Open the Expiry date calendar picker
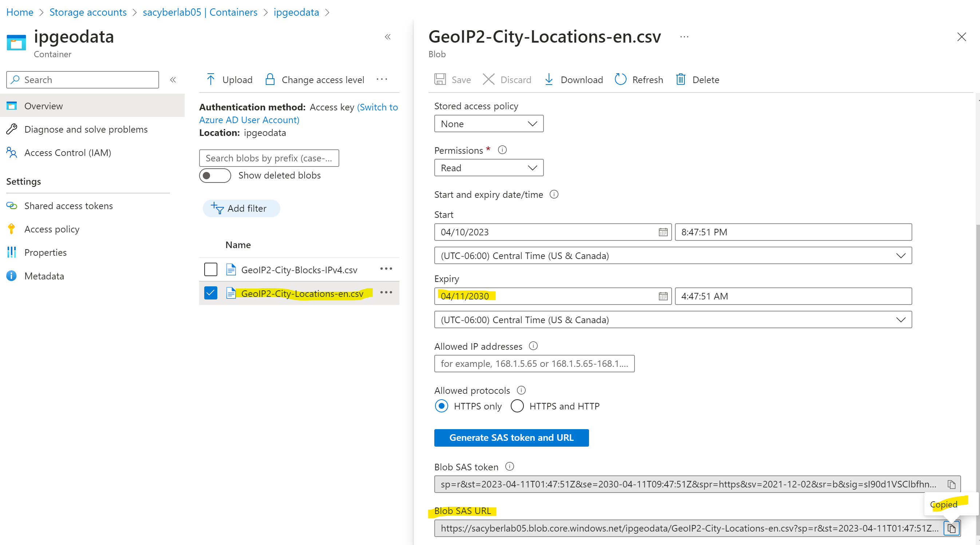The height and width of the screenshot is (545, 980). [663, 296]
